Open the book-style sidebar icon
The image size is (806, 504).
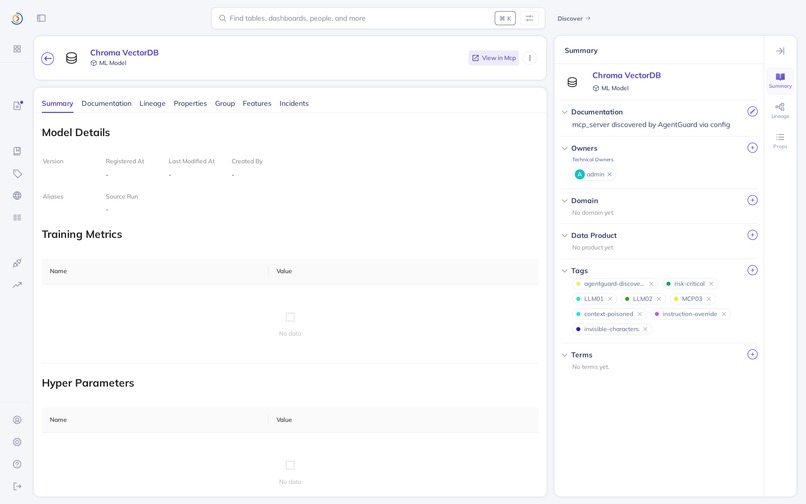click(17, 151)
